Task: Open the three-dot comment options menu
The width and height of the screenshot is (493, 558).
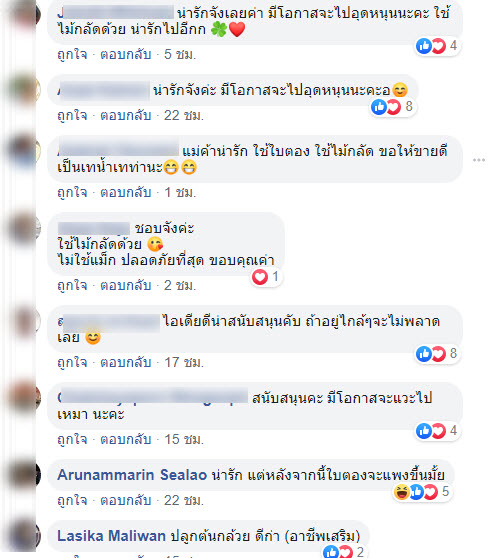Action: (479, 160)
